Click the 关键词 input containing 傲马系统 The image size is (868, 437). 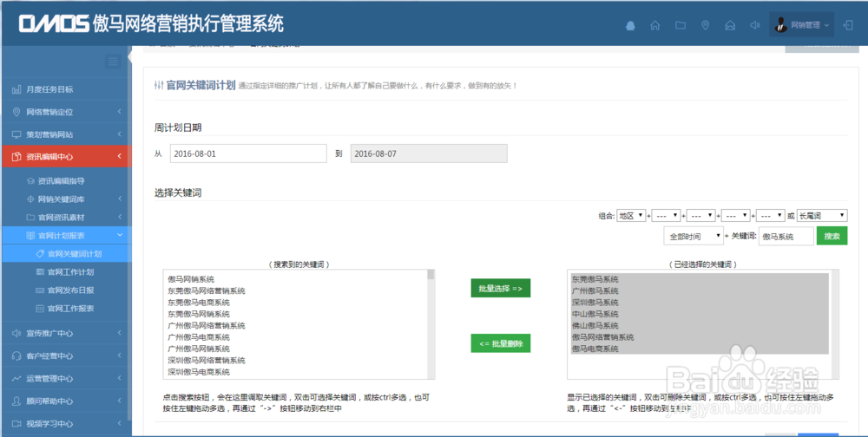[786, 236]
